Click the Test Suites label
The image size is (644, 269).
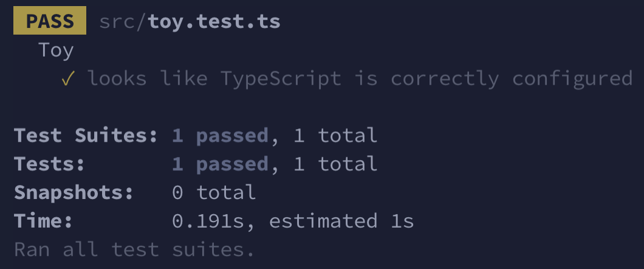tap(86, 135)
